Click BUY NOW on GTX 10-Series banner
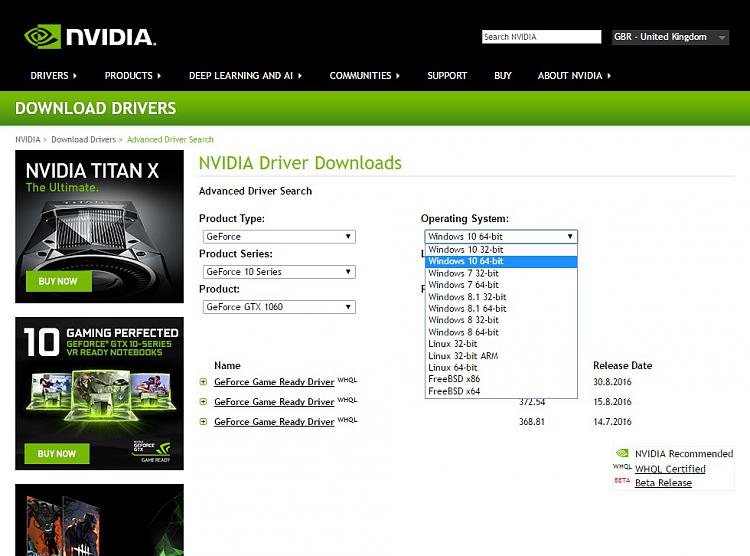The width and height of the screenshot is (750, 556). tap(57, 454)
